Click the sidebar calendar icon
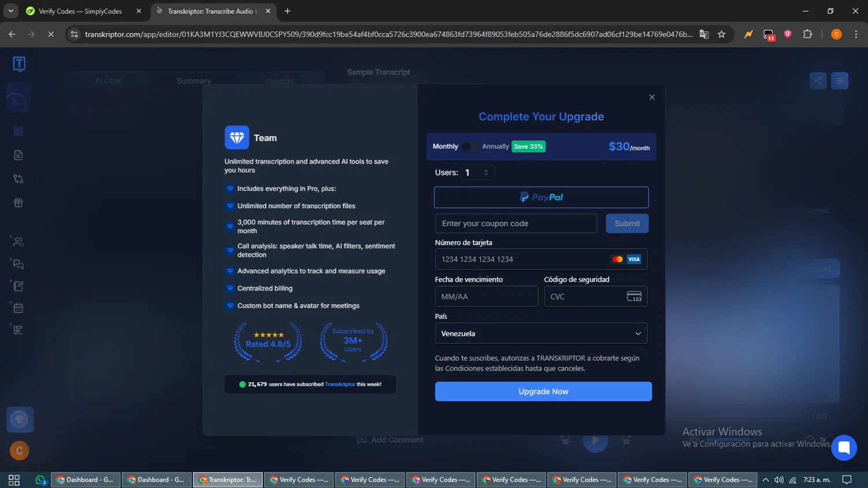 (x=17, y=308)
